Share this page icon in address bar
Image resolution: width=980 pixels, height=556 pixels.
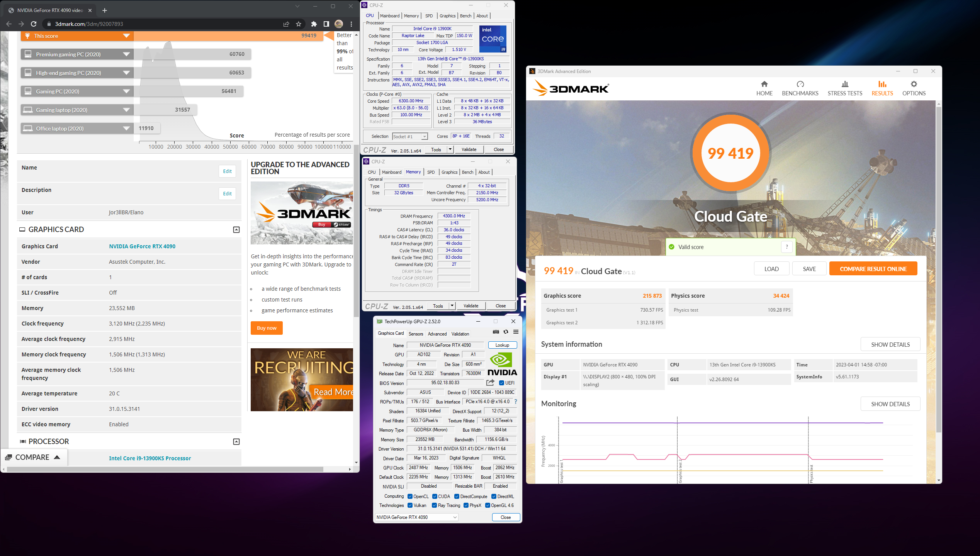coord(286,24)
